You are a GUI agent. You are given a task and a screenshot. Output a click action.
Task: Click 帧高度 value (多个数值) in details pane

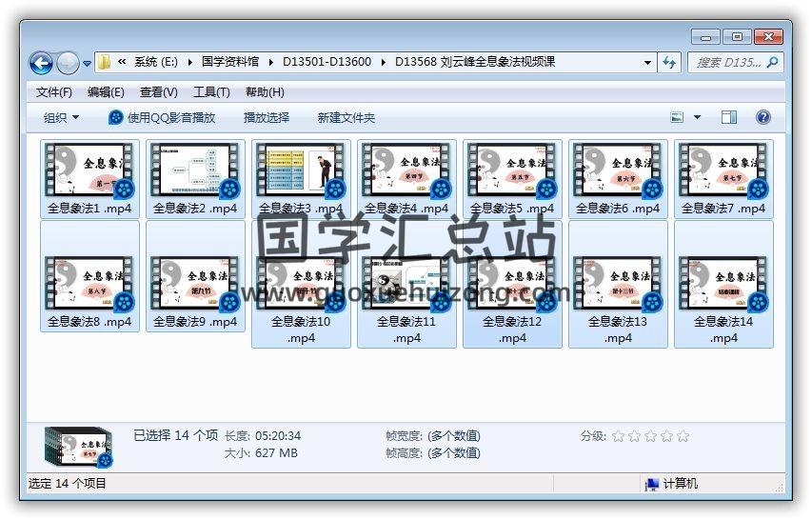point(454,453)
